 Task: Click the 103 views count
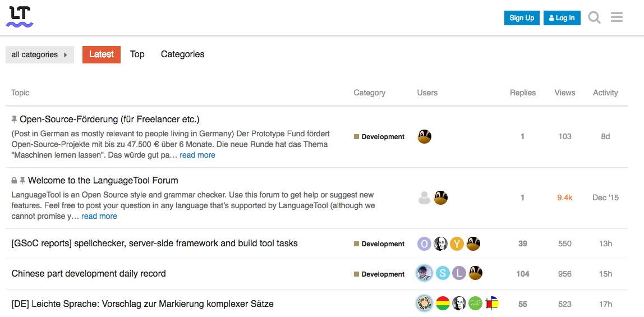pyautogui.click(x=565, y=136)
